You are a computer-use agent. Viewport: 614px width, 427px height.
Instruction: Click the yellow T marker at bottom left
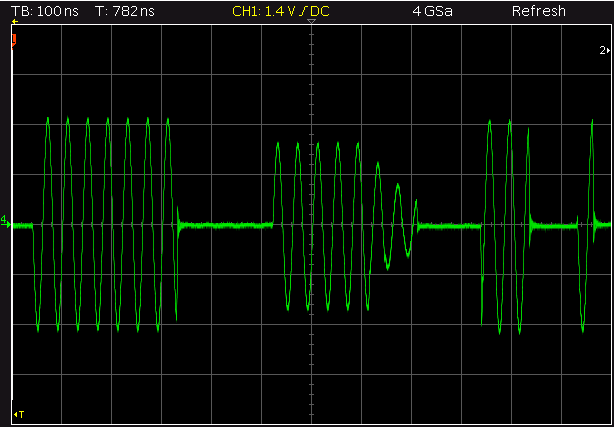(x=19, y=413)
